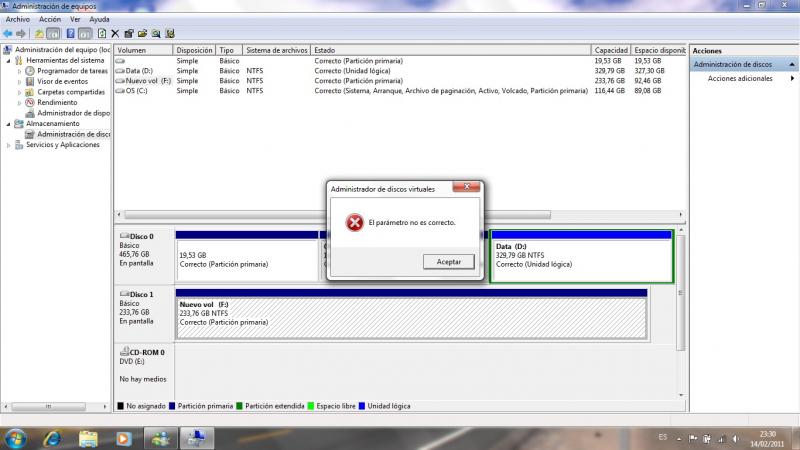Sort by the Capacidad column header
The width and height of the screenshot is (800, 450).
(x=611, y=50)
